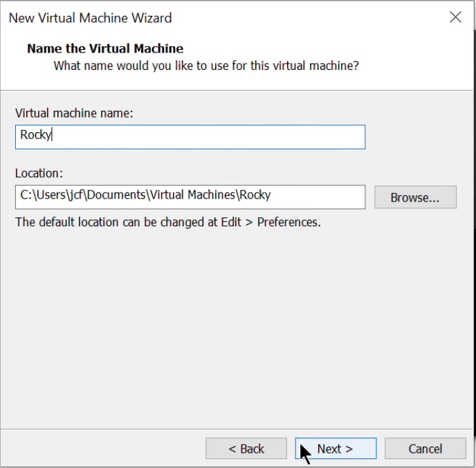
Task: Click the "Location:" label
Action: [39, 173]
